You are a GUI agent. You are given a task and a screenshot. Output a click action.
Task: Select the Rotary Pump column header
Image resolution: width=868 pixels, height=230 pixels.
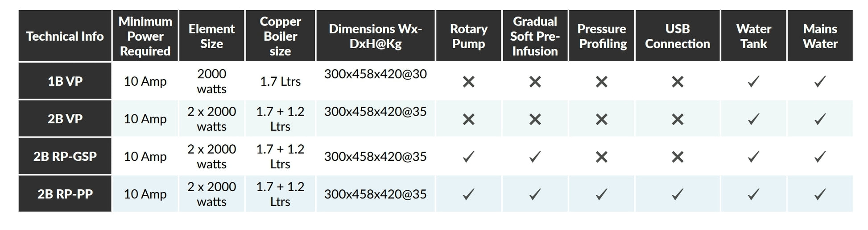point(468,36)
